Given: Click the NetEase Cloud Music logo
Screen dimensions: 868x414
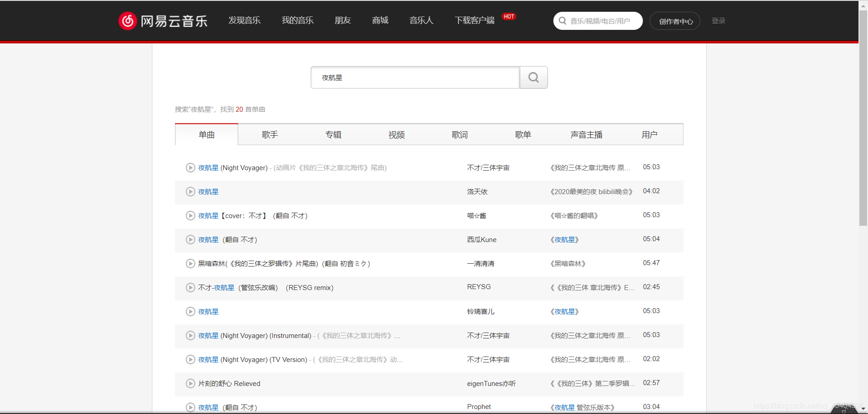Looking at the screenshot, I should (x=163, y=21).
